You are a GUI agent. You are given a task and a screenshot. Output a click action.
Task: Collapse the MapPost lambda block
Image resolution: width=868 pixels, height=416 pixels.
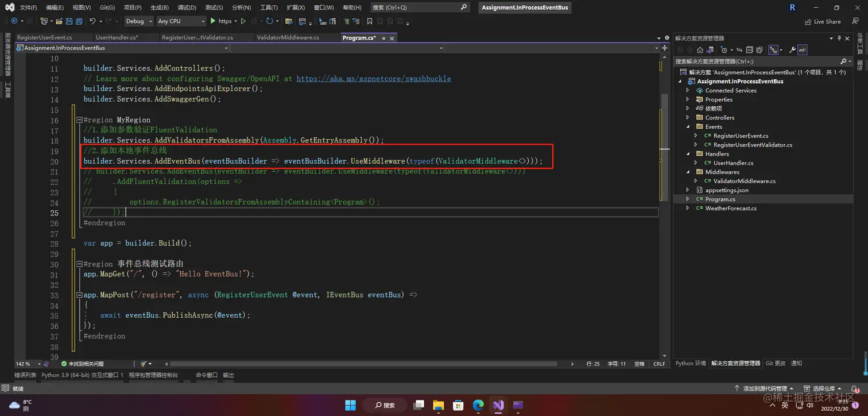(x=79, y=295)
